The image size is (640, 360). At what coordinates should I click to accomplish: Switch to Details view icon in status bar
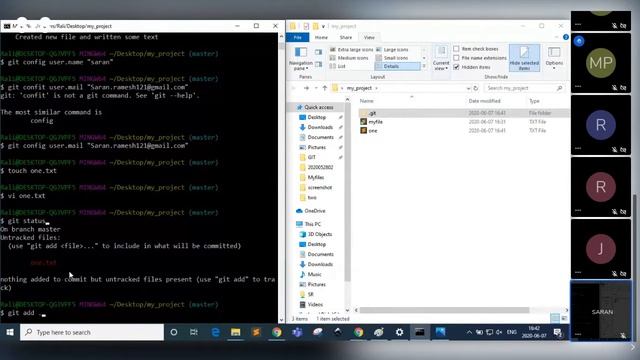click(x=555, y=318)
